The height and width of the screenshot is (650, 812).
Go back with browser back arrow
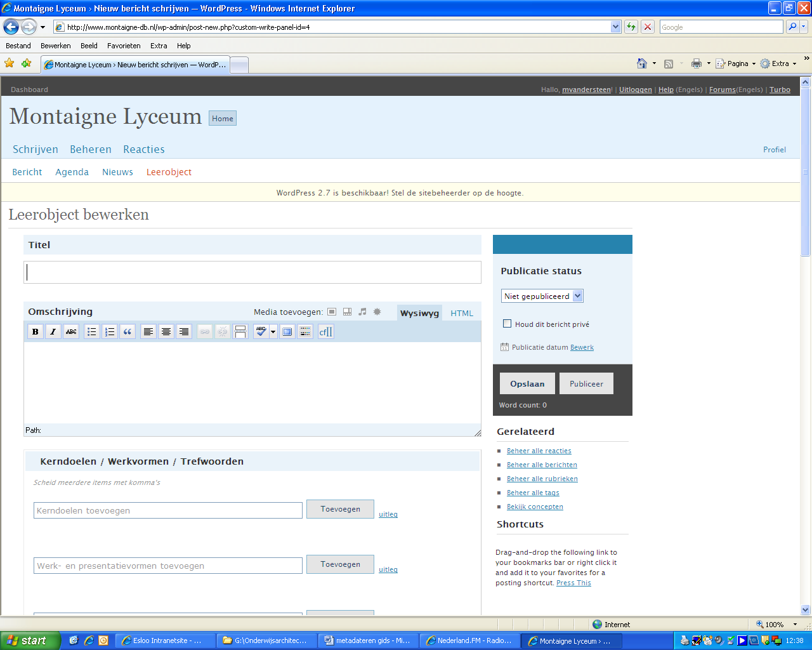pyautogui.click(x=11, y=27)
